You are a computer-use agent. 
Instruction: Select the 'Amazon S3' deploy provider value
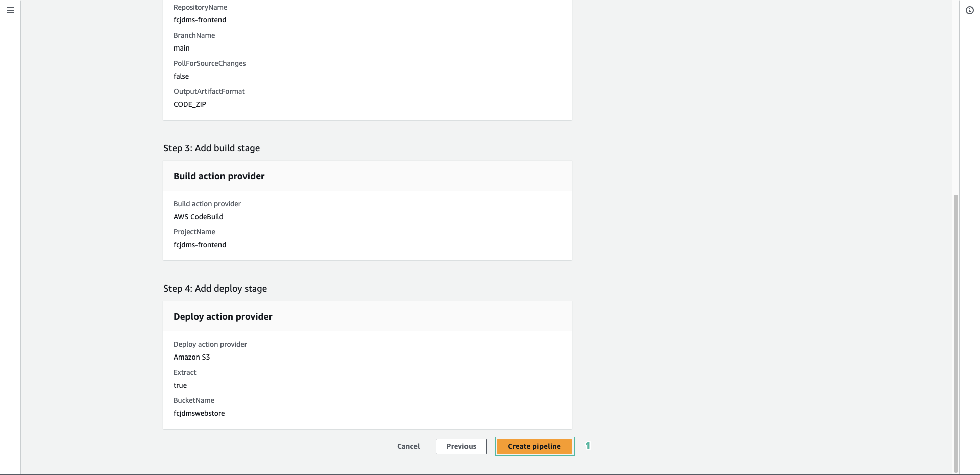pos(192,357)
